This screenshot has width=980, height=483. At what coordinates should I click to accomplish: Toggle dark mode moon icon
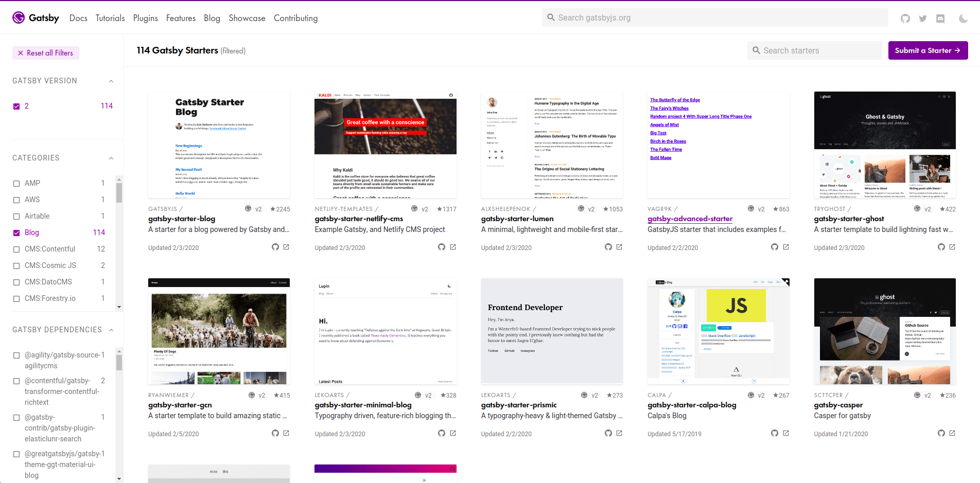tap(963, 19)
